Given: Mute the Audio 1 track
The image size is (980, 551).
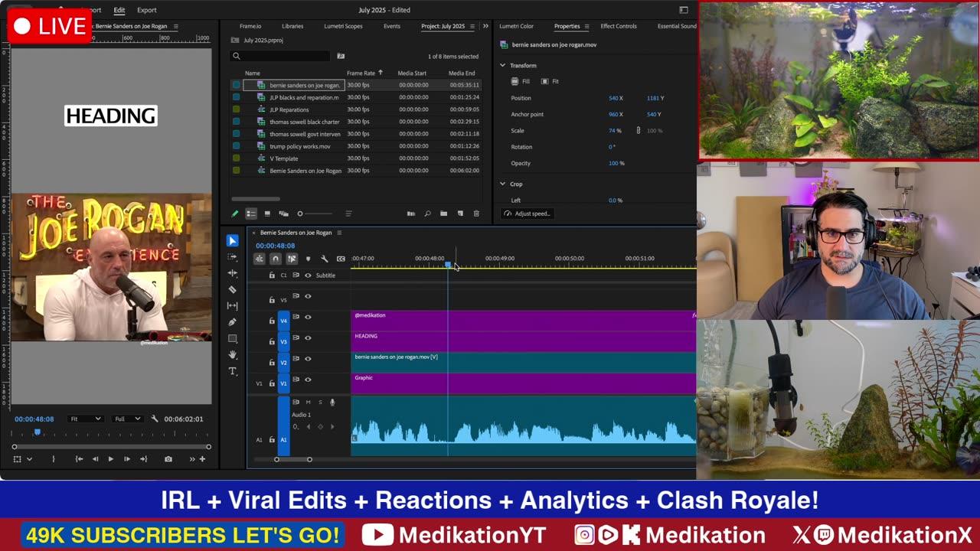Looking at the screenshot, I should point(308,402).
